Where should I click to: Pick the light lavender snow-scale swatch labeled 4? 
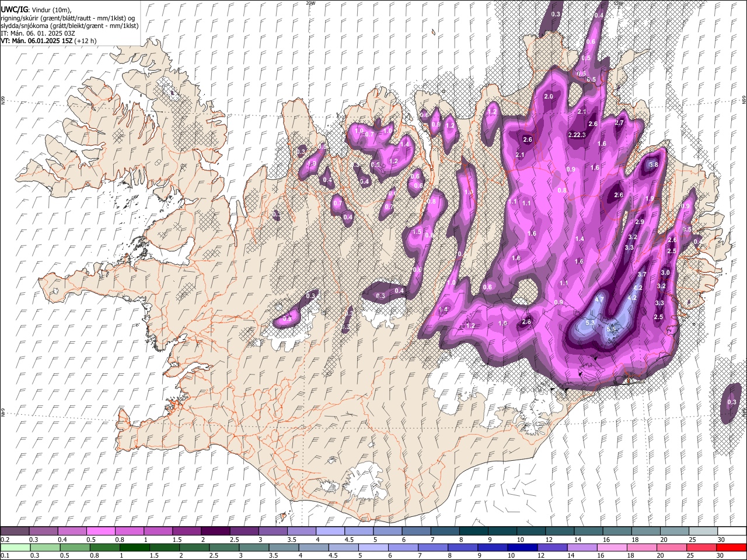click(330, 531)
